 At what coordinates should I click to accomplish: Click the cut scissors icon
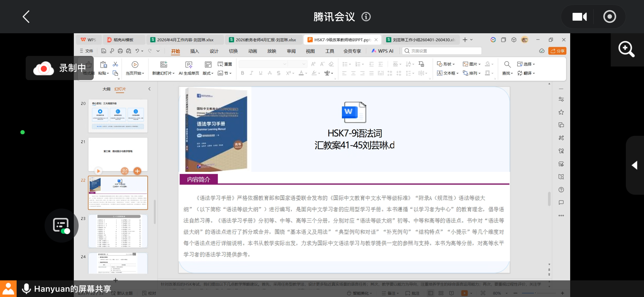pos(115,64)
